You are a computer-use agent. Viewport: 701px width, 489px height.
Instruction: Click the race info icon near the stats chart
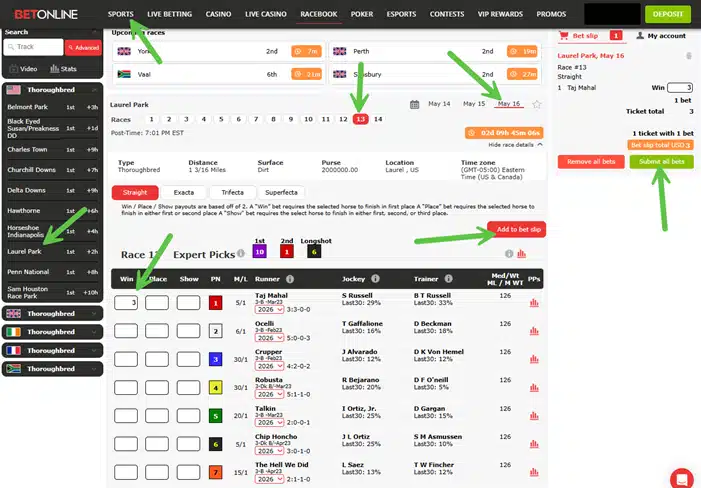509,254
